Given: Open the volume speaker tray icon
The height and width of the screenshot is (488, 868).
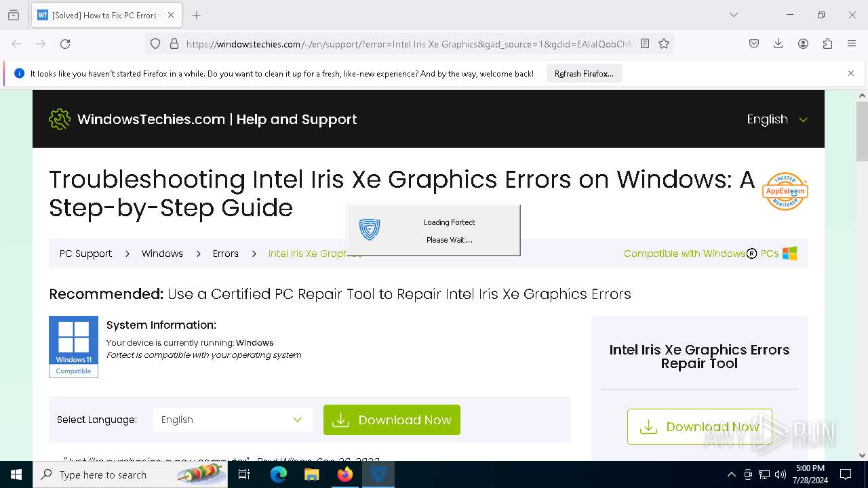Looking at the screenshot, I should point(781,474).
